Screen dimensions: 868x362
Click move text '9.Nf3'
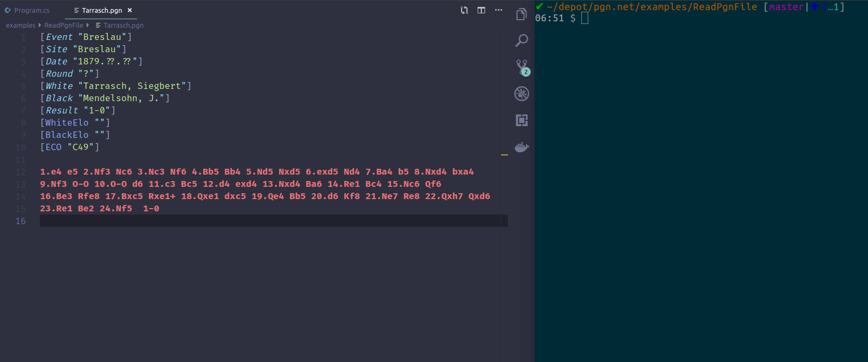coord(53,184)
